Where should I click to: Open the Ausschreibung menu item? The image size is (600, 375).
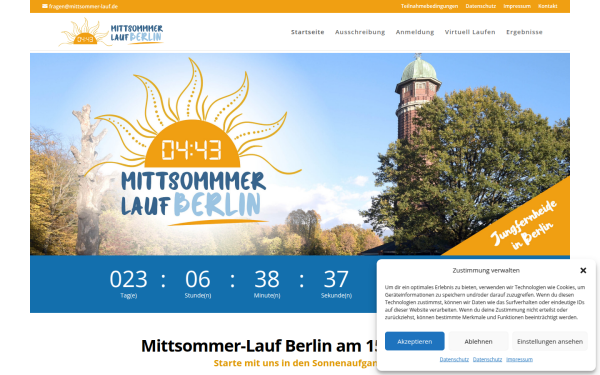click(360, 32)
